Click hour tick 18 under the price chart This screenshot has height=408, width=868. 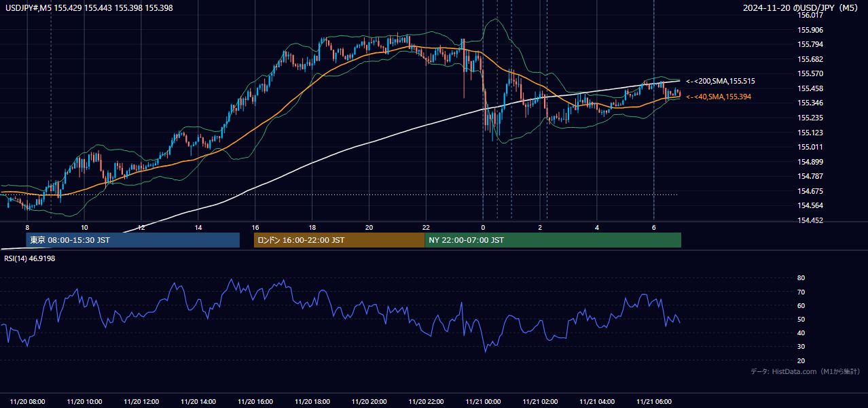pos(312,227)
